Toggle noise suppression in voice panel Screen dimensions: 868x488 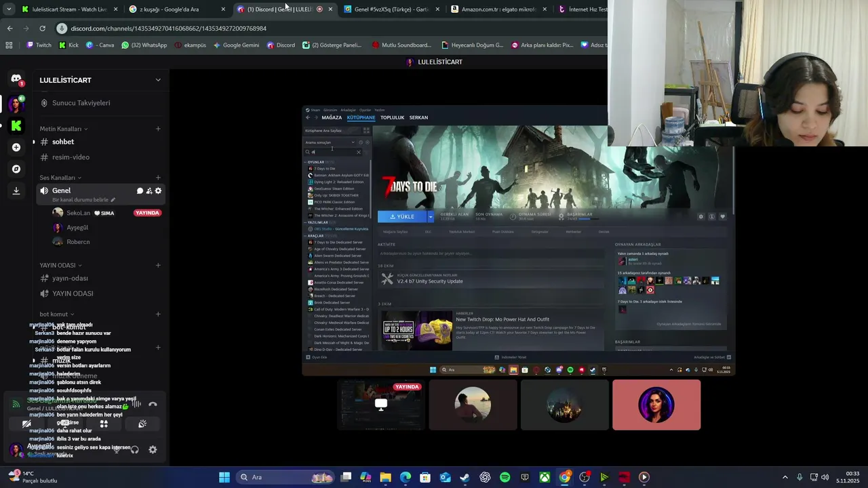click(x=136, y=405)
